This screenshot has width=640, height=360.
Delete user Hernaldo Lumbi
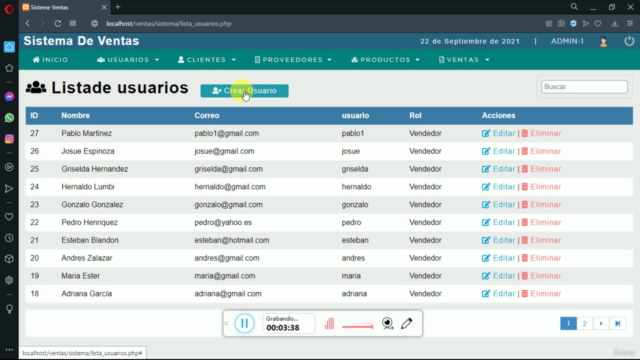pyautogui.click(x=541, y=187)
